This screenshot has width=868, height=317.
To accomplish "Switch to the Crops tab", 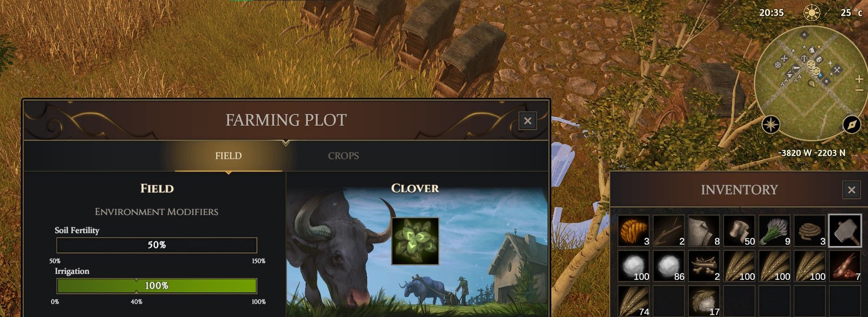I will [343, 156].
